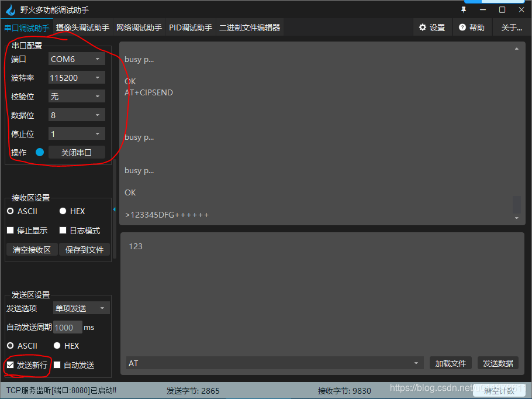Screen dimensions: 532x399
Task: Open the 校验位 parity dropdown
Action: pos(77,97)
